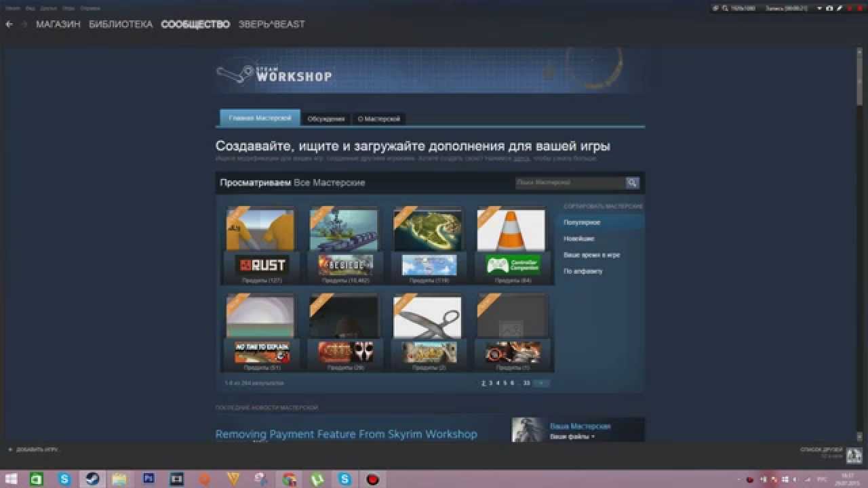Switch to the Главная Мастерской tab
This screenshot has height=488, width=868.
pos(260,118)
